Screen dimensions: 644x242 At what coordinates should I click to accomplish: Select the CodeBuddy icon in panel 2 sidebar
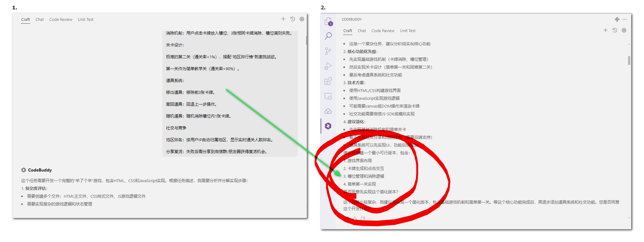click(x=328, y=126)
